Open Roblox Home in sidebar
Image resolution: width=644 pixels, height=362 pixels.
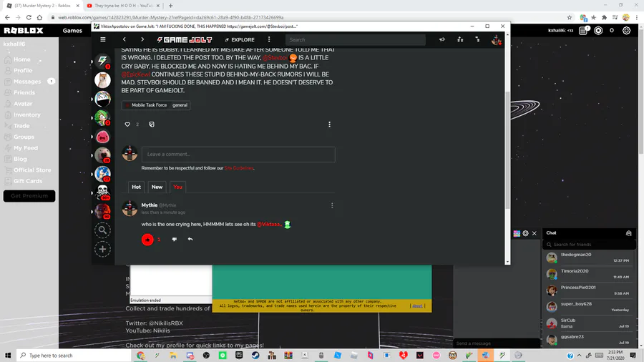[21, 59]
